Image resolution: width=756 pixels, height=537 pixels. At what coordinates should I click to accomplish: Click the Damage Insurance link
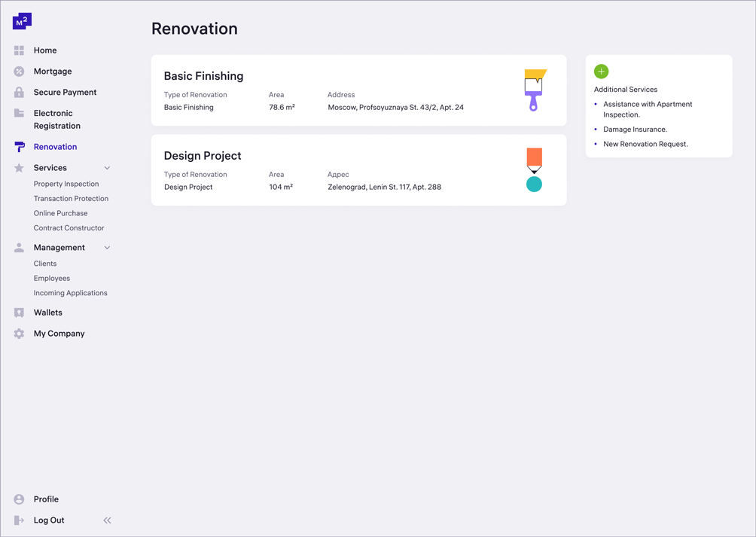click(635, 130)
